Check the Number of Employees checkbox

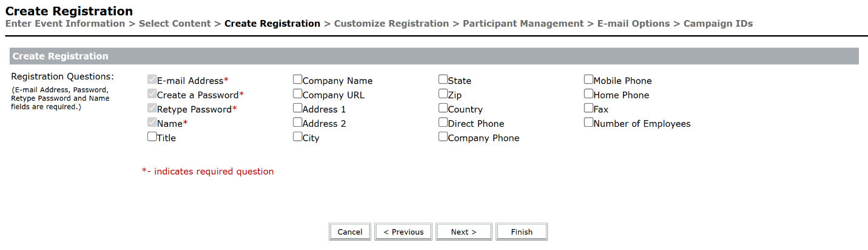pyautogui.click(x=589, y=123)
